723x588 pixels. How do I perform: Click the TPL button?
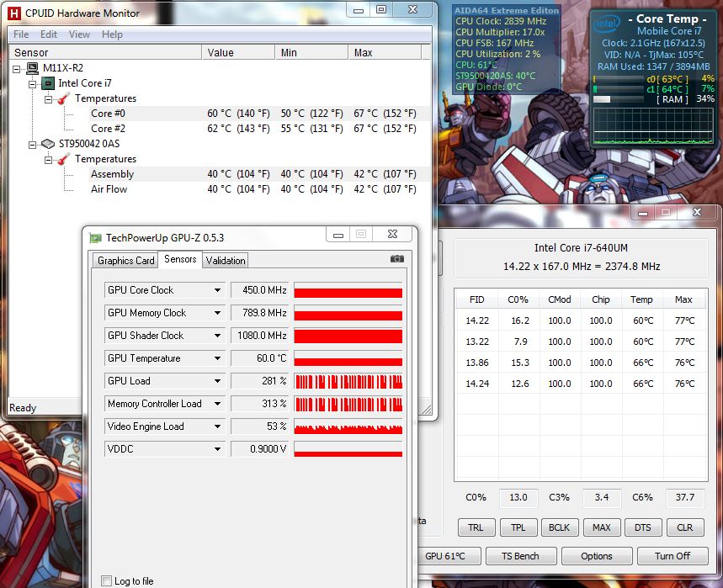pyautogui.click(x=518, y=527)
